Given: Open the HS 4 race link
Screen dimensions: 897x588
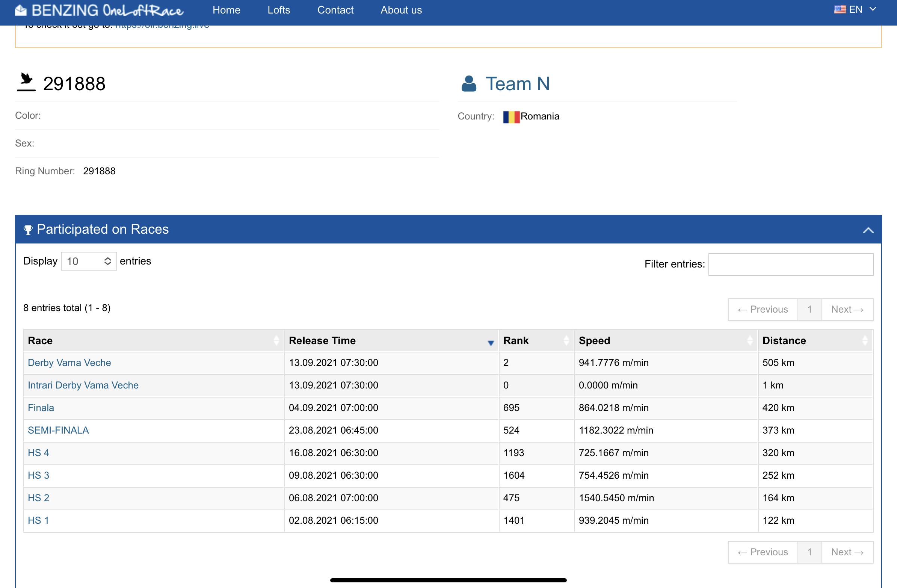Looking at the screenshot, I should coord(38,453).
